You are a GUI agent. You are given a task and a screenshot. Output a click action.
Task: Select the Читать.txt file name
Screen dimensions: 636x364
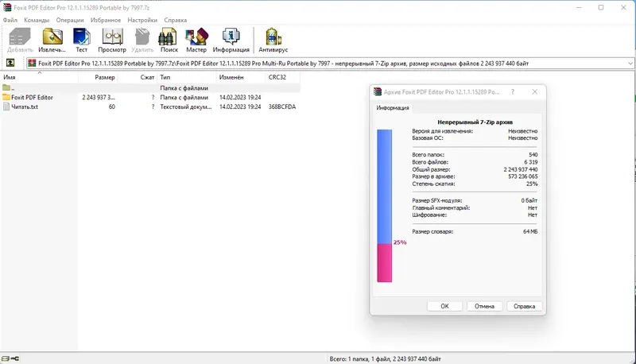(25, 106)
